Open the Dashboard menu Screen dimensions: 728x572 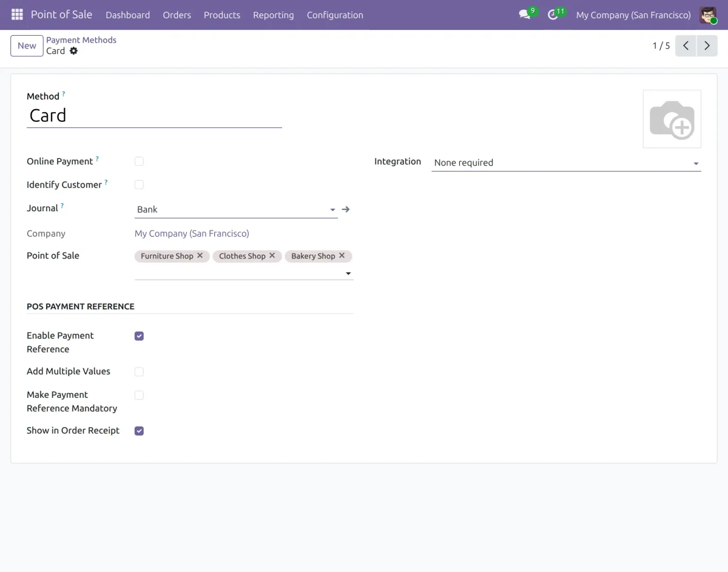click(x=127, y=15)
